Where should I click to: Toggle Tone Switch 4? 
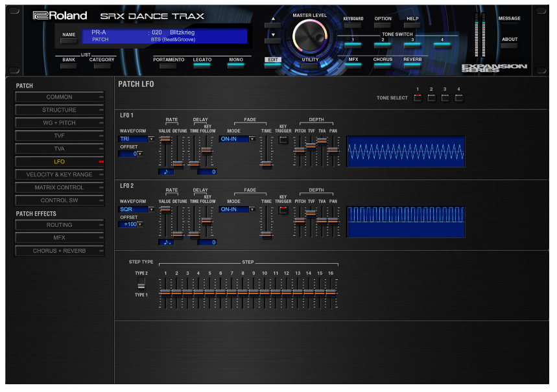pyautogui.click(x=442, y=45)
